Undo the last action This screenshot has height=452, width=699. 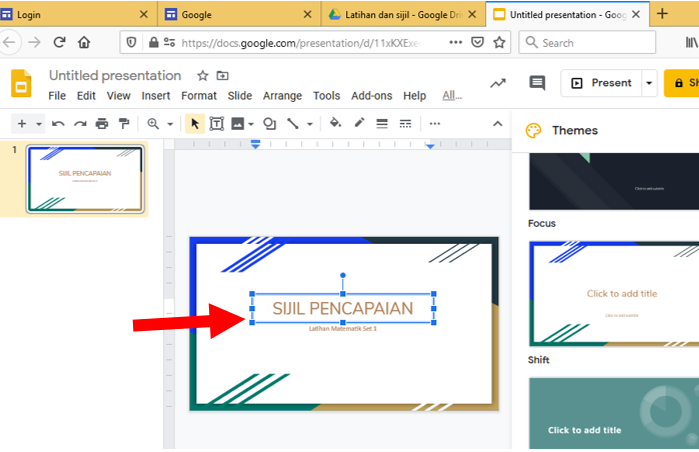(x=58, y=124)
